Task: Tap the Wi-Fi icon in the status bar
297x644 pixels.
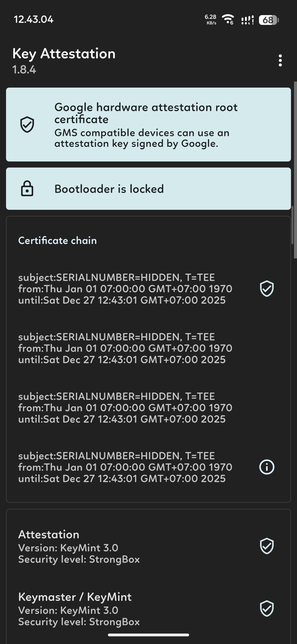Action: pyautogui.click(x=228, y=19)
